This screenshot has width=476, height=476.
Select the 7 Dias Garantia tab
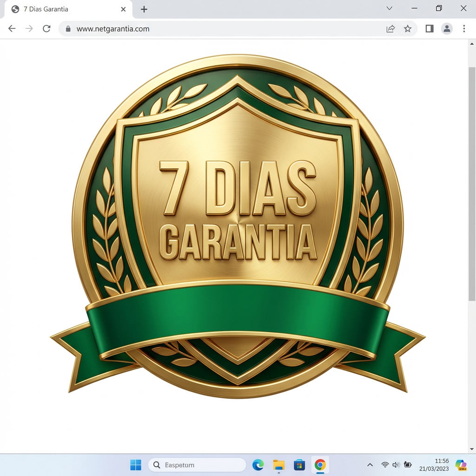click(x=60, y=9)
